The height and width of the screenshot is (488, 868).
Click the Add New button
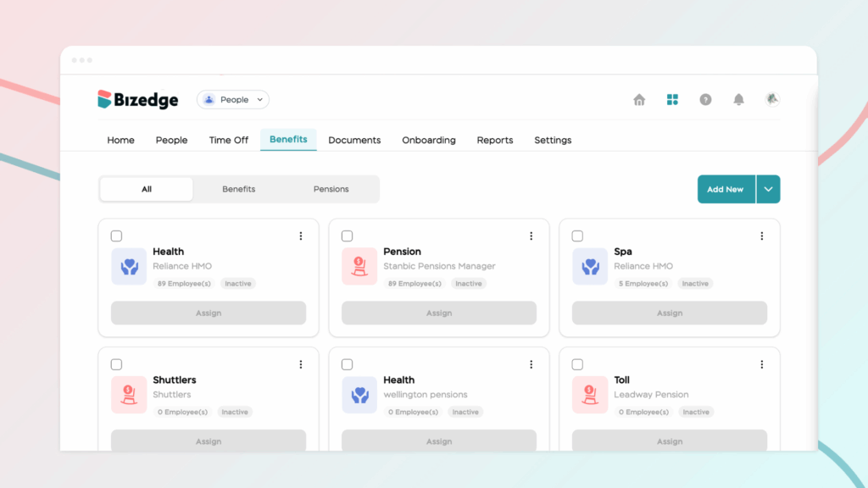click(726, 190)
